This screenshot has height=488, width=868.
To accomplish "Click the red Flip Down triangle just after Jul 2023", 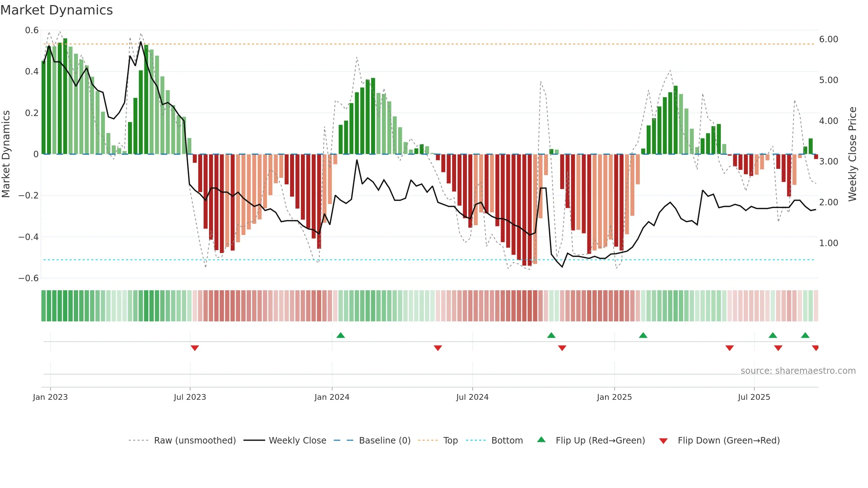I will 195,348.
